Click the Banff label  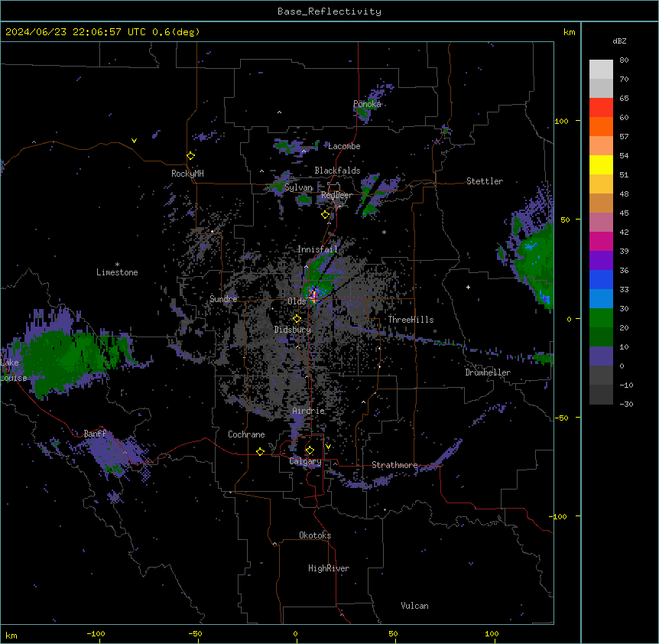[x=95, y=434]
